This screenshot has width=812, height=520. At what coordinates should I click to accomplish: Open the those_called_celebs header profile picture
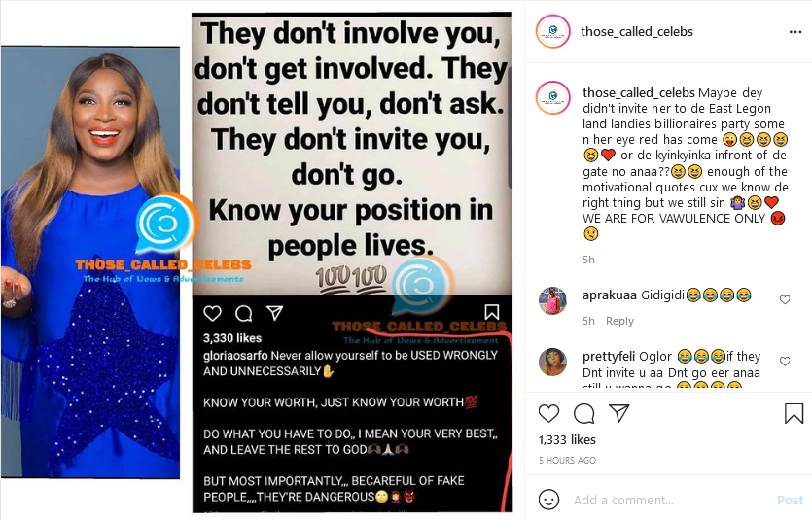click(552, 31)
